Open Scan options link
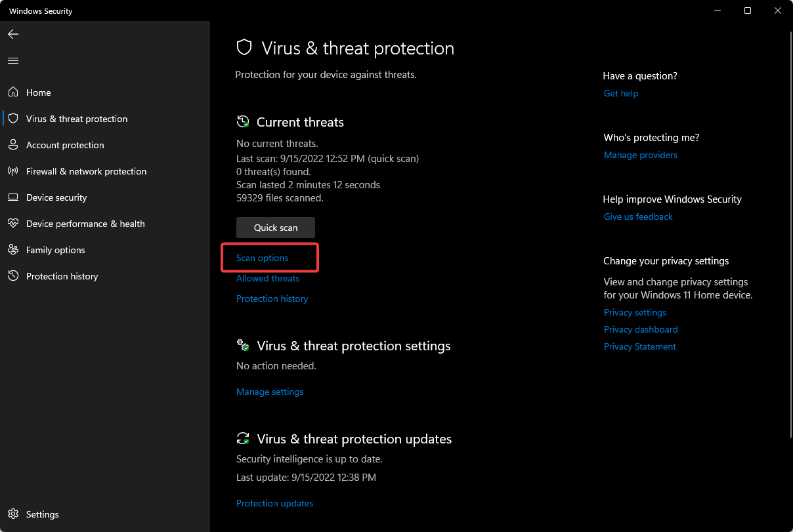 tap(263, 258)
